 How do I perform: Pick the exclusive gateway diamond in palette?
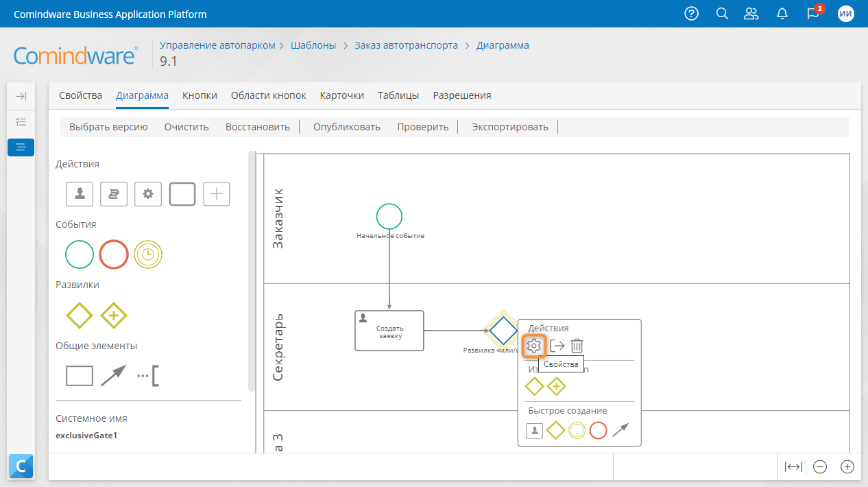coord(80,316)
